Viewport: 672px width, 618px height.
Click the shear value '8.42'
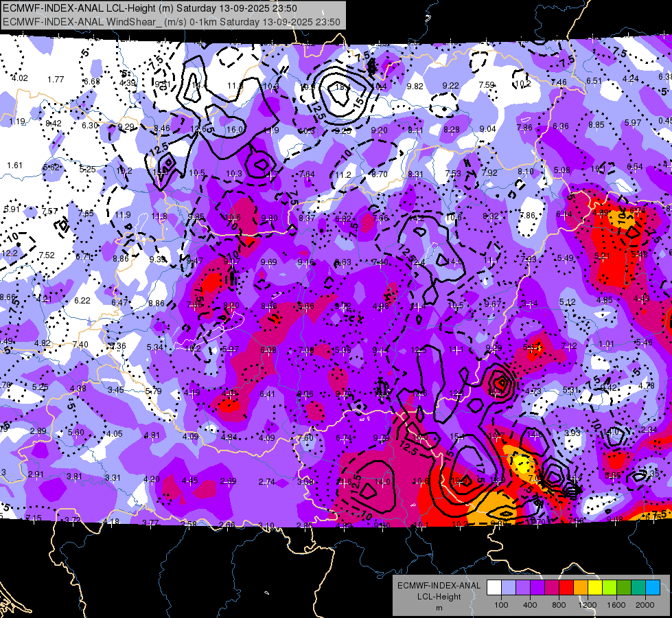(x=54, y=124)
